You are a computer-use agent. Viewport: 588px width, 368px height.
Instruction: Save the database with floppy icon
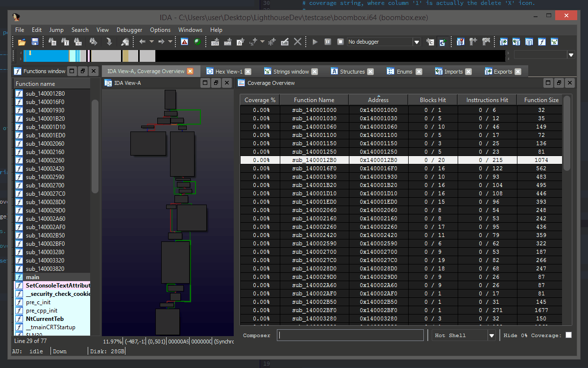[x=35, y=42]
